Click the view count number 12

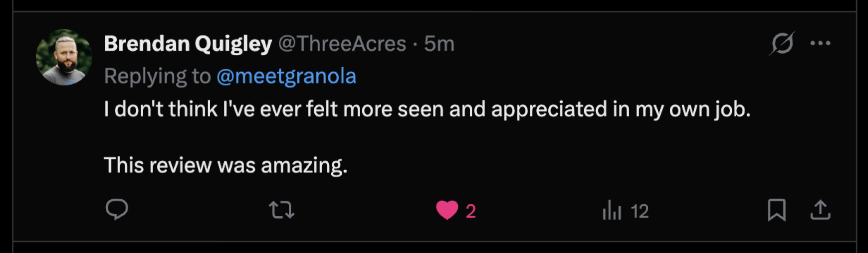pos(640,211)
